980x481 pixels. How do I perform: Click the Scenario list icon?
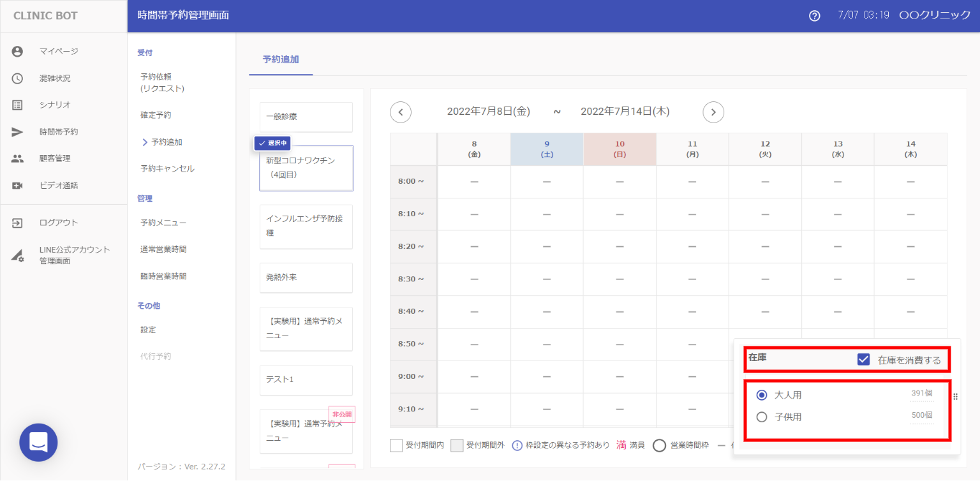point(17,105)
